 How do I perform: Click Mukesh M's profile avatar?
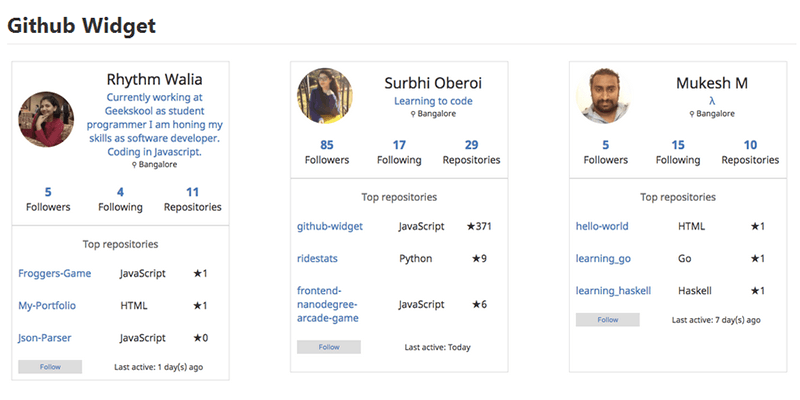tap(604, 96)
